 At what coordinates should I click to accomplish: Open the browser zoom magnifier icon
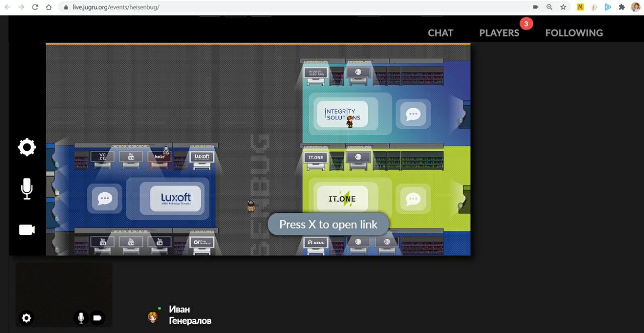pyautogui.click(x=550, y=7)
